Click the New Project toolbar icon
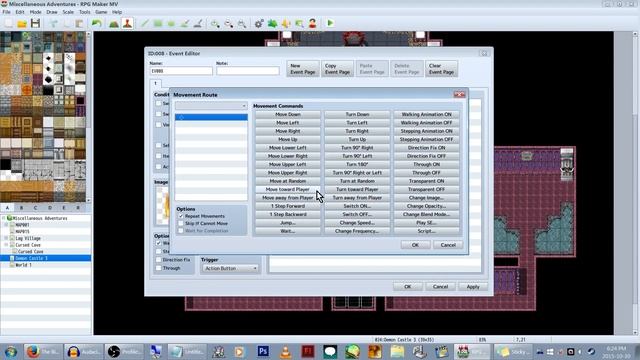The image size is (640, 360). [9, 23]
